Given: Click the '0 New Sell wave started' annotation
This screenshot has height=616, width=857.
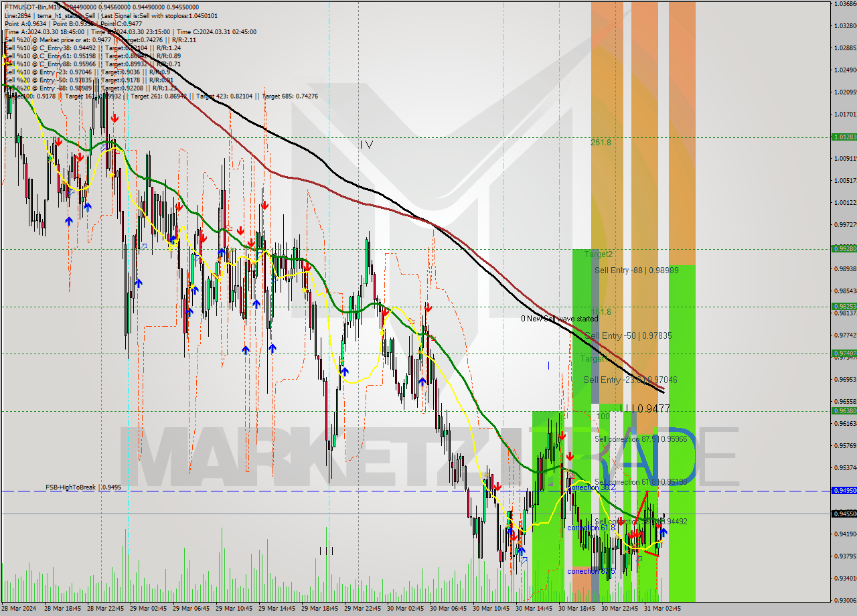Looking at the screenshot, I should click(560, 319).
